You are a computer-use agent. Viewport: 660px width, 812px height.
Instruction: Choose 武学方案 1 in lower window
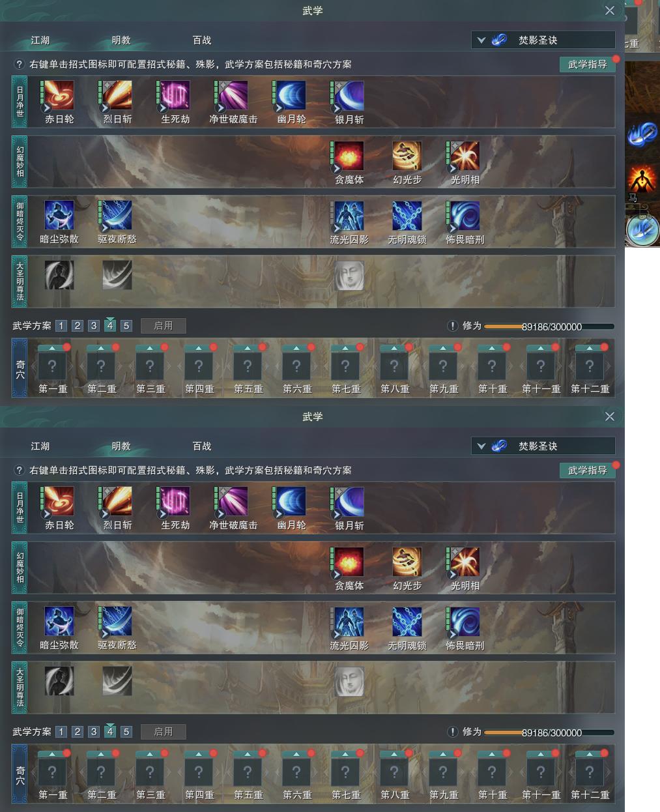[61, 732]
